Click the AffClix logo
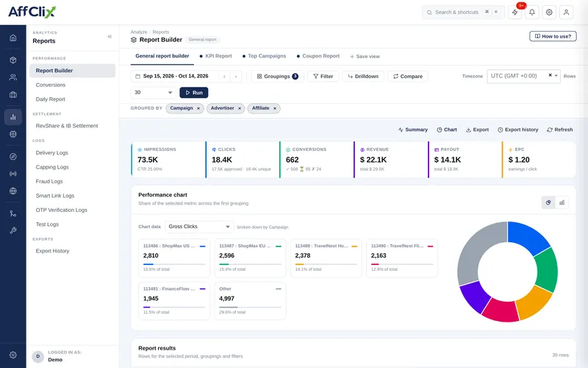The image size is (588, 368). 32,12
